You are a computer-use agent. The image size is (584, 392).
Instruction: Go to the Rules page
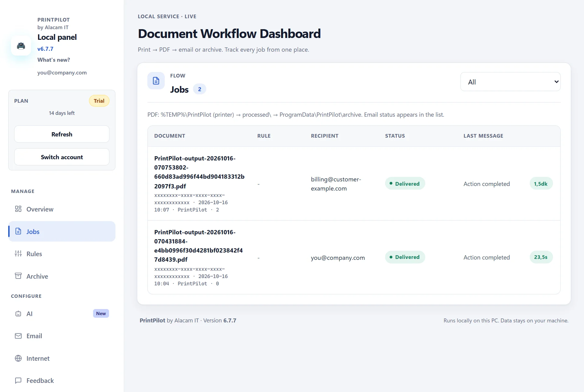click(x=62, y=254)
